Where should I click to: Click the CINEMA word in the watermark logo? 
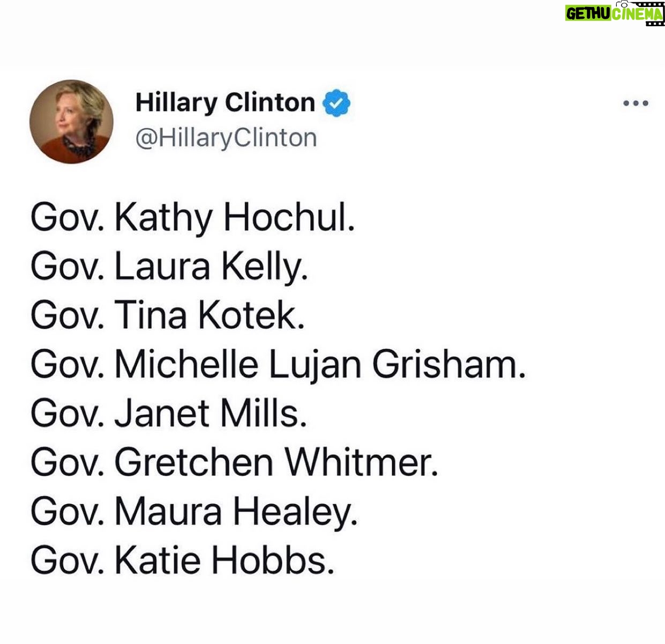[x=638, y=14]
